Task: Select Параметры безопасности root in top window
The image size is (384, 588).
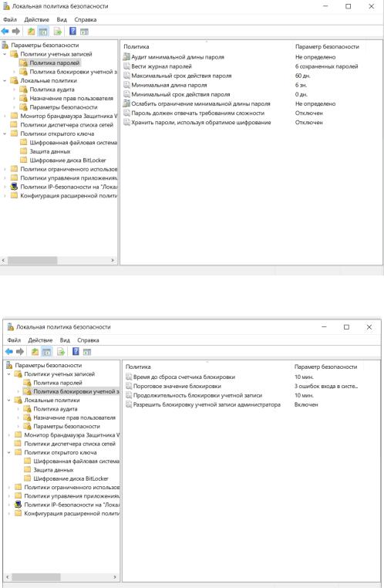Action: (x=45, y=45)
